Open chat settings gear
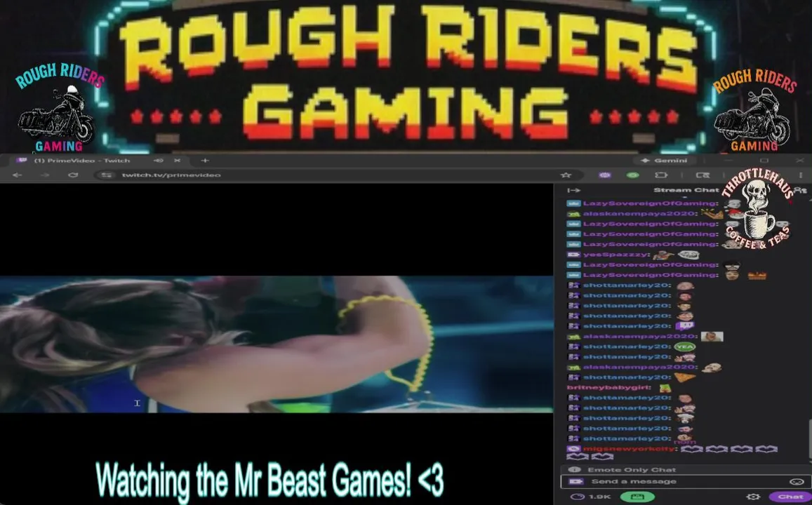812x505 pixels. [754, 497]
